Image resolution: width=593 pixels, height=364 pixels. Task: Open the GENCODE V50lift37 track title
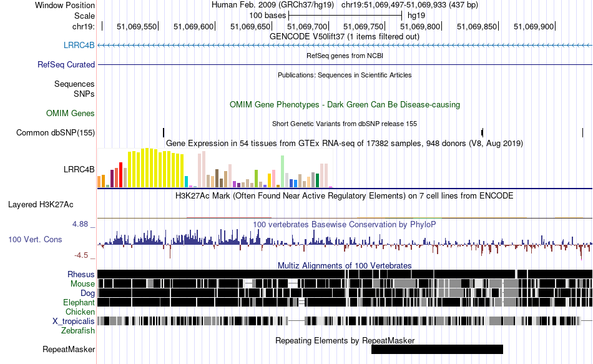tap(345, 37)
